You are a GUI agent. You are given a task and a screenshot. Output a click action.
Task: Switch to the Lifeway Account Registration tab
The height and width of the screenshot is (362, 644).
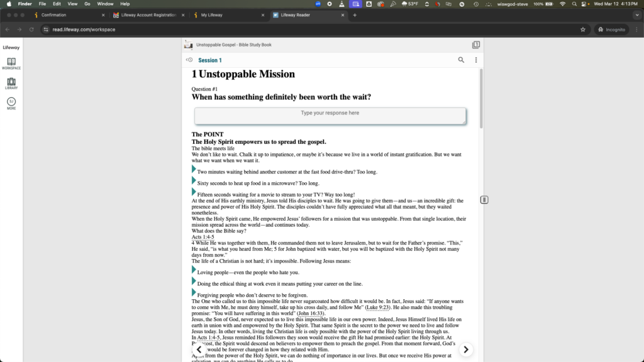[148, 15]
